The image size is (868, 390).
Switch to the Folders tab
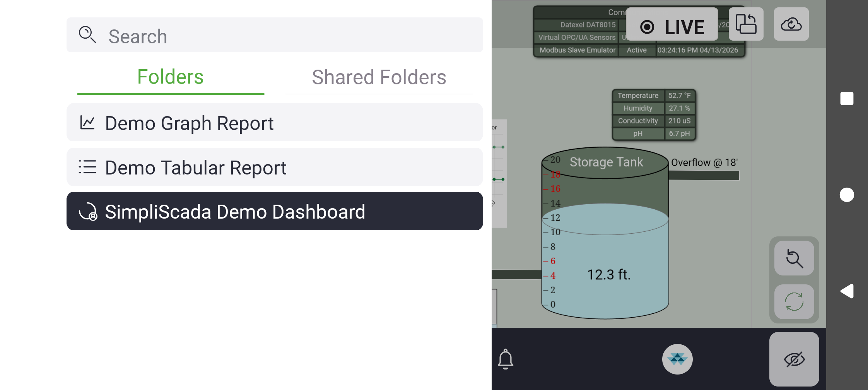point(171,77)
